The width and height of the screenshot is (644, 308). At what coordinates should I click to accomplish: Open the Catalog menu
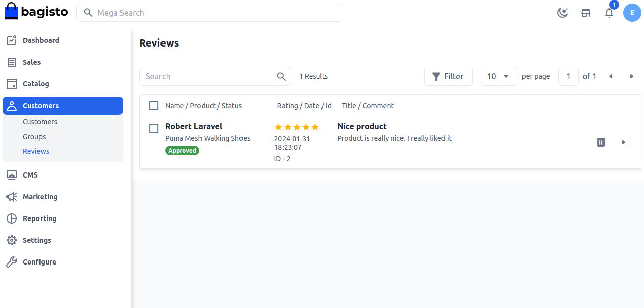(x=36, y=84)
